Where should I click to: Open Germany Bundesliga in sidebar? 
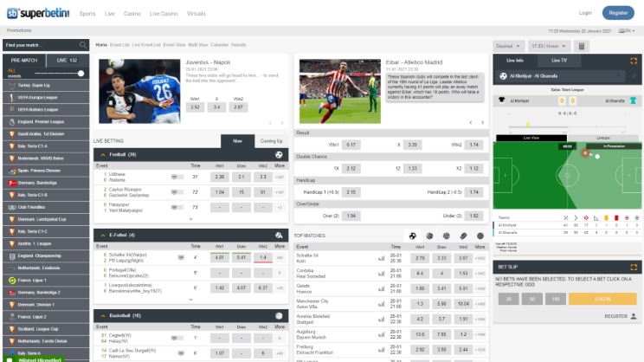point(46,183)
